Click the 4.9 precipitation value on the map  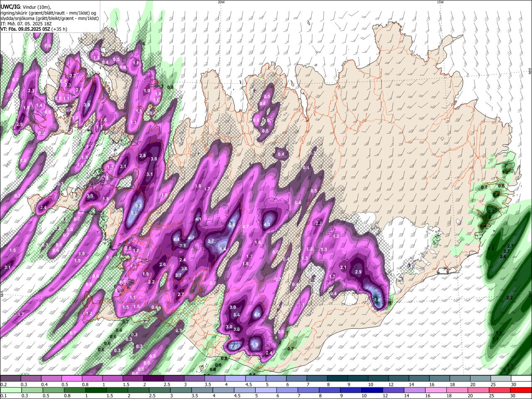coord(255,345)
